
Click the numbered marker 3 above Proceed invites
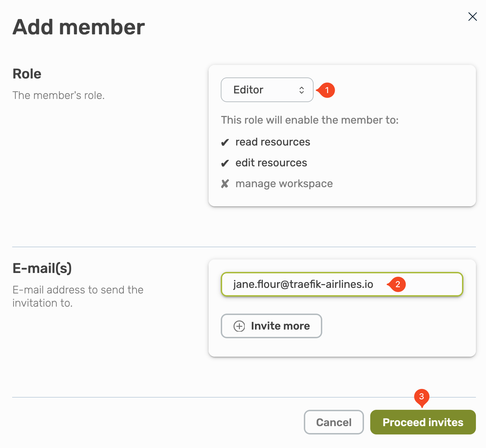click(422, 396)
